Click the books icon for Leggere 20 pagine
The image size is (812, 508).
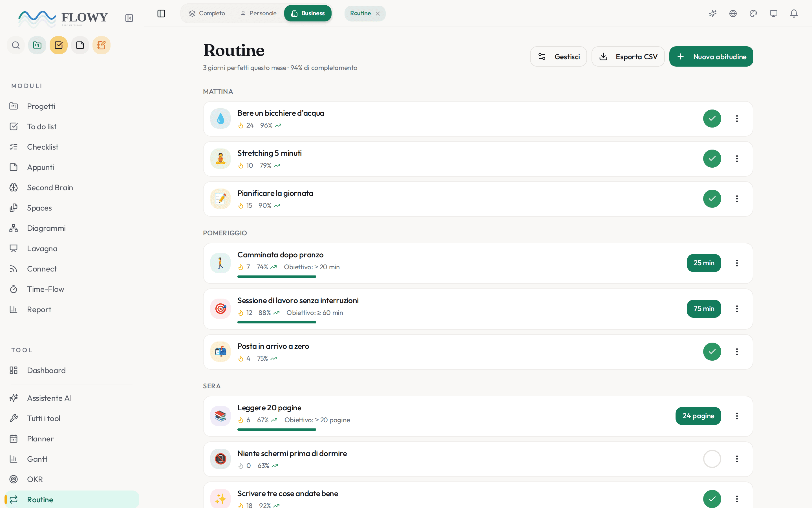point(220,416)
